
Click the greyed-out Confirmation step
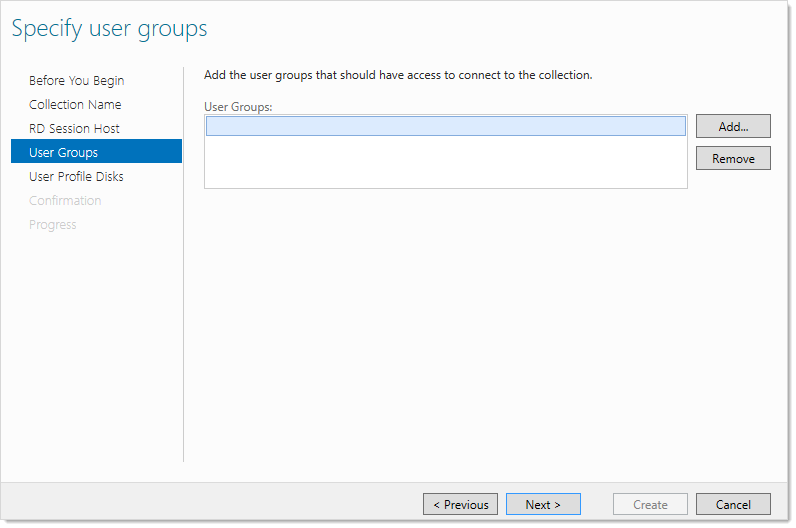click(x=65, y=201)
